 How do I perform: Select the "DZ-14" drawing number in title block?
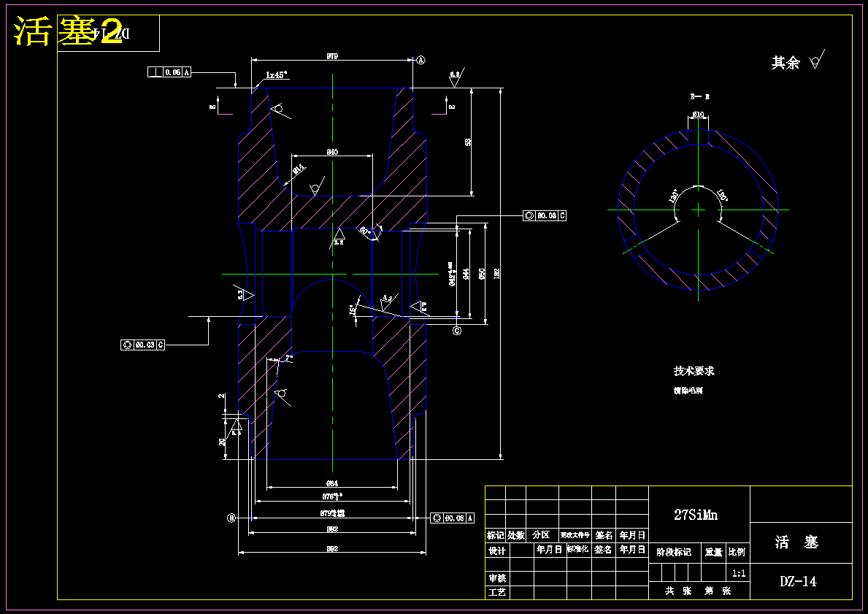798,581
